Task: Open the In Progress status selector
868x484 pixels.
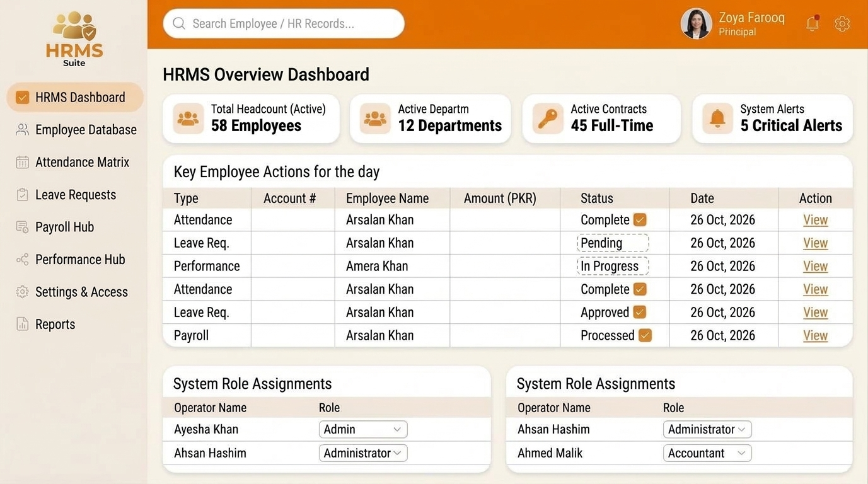Action: (x=613, y=266)
